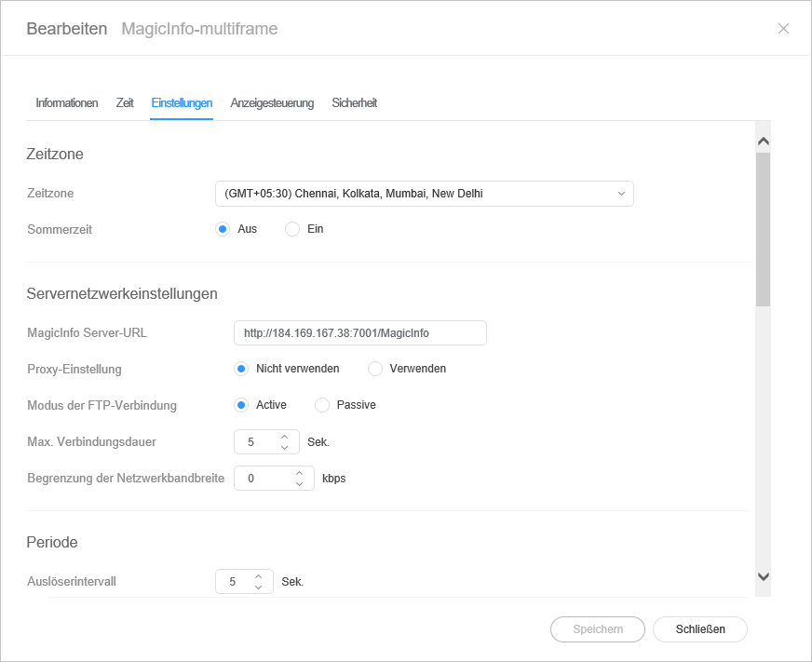The image size is (812, 662).
Task: Enable proxy with Verwenden option
Action: [x=375, y=369]
